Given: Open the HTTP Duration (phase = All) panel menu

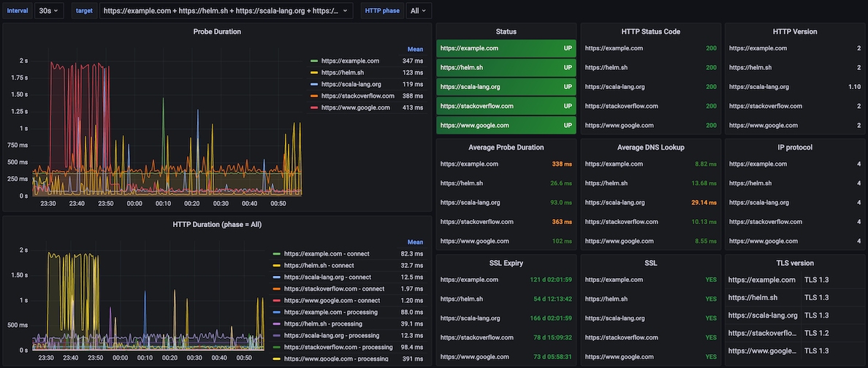Looking at the screenshot, I should [x=217, y=224].
